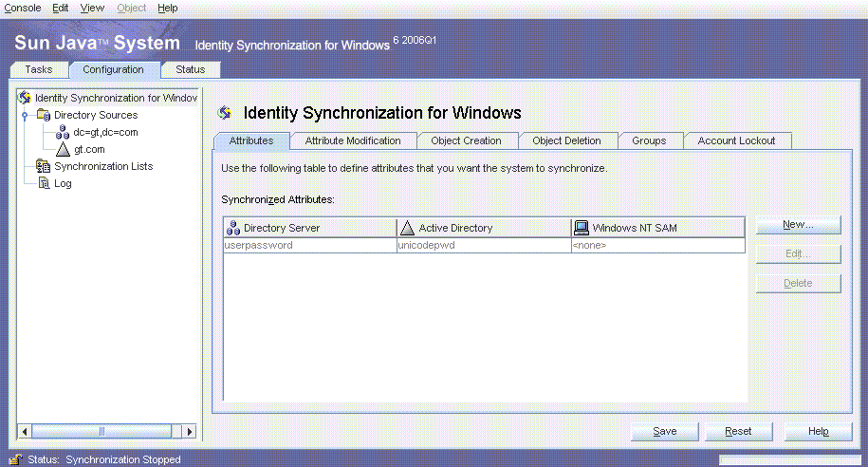The height and width of the screenshot is (467, 868).
Task: Switch to the Tasks tab
Action: (39, 70)
